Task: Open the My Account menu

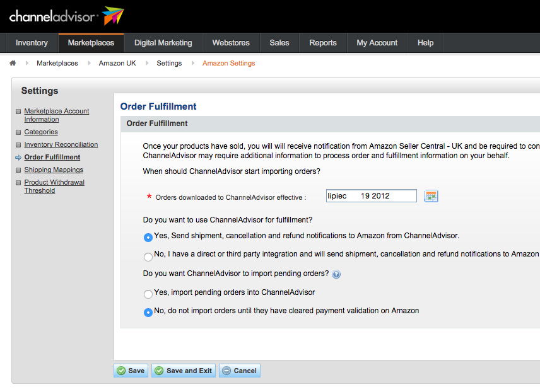Action: pos(377,43)
